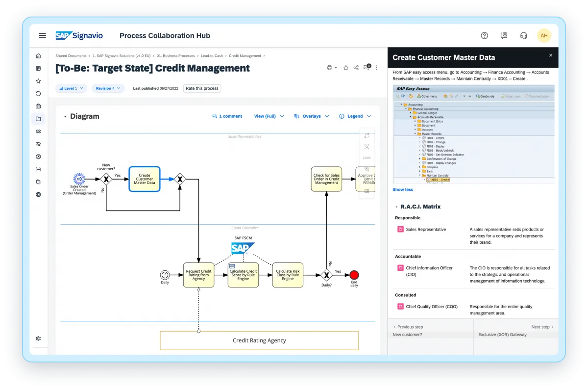The image size is (588, 390).
Task: Open the support headset icon
Action: (x=523, y=35)
